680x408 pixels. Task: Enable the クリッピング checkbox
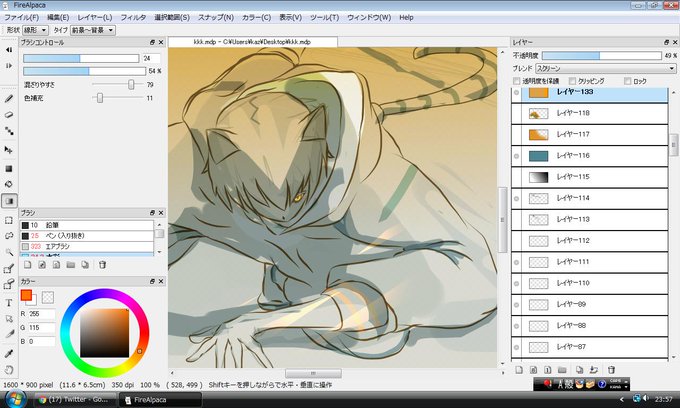(572, 81)
